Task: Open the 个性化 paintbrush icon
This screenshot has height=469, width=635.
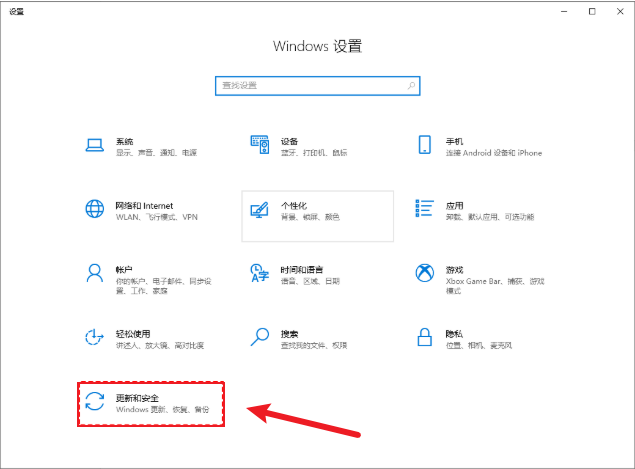Action: [x=260, y=209]
